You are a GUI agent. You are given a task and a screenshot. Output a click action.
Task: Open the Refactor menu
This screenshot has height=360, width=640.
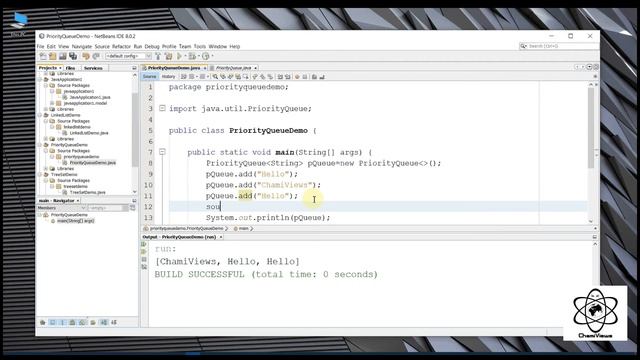click(121, 47)
